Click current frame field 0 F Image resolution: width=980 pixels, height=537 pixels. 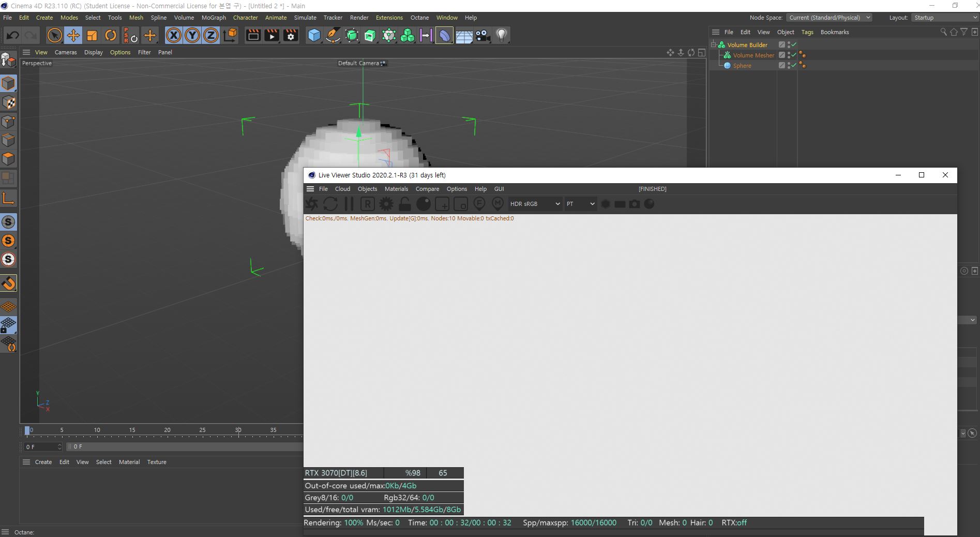(43, 446)
